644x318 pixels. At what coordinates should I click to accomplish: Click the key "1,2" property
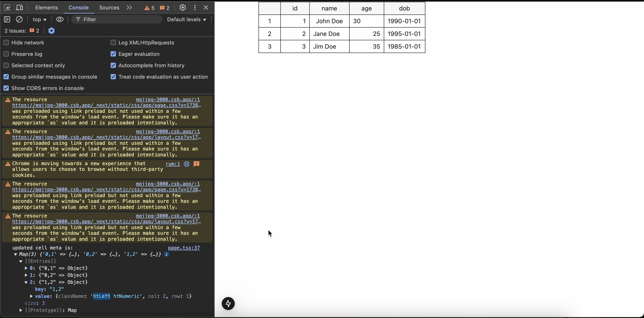(50, 289)
